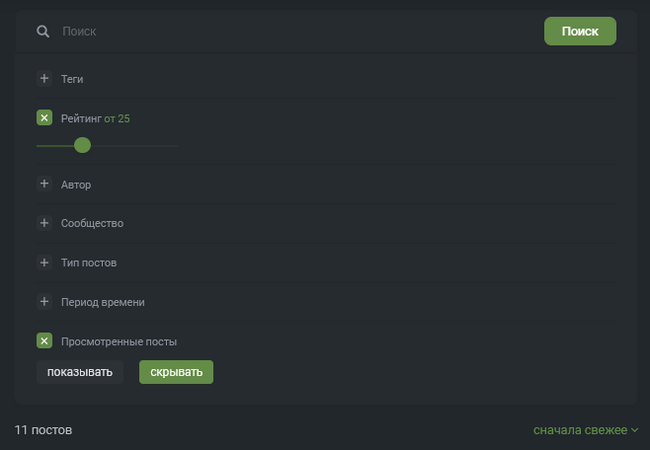The width and height of the screenshot is (650, 450).
Task: Expand the Сообщество filter plus icon
Action: tap(44, 223)
